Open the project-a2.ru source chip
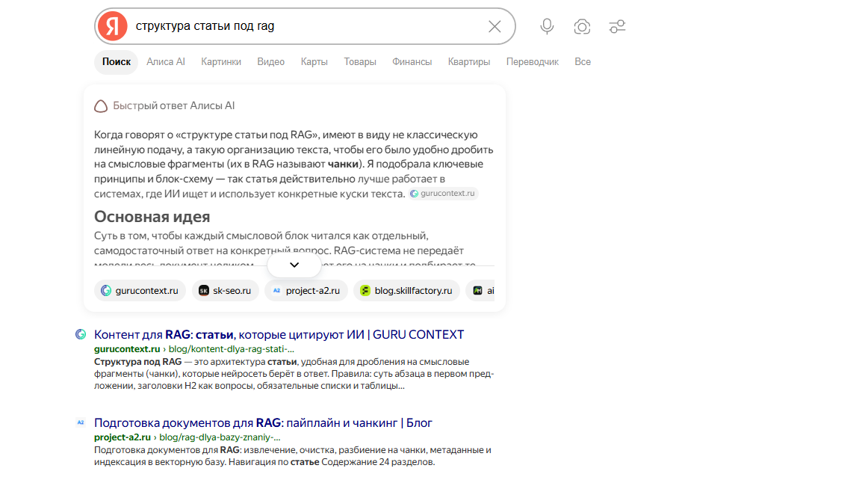 point(306,290)
